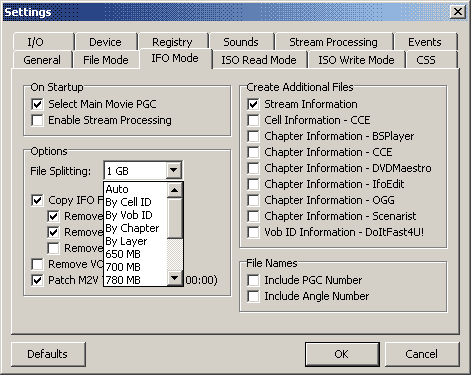471x375 pixels.
Task: Switch to the File Mode tab
Action: 106,60
